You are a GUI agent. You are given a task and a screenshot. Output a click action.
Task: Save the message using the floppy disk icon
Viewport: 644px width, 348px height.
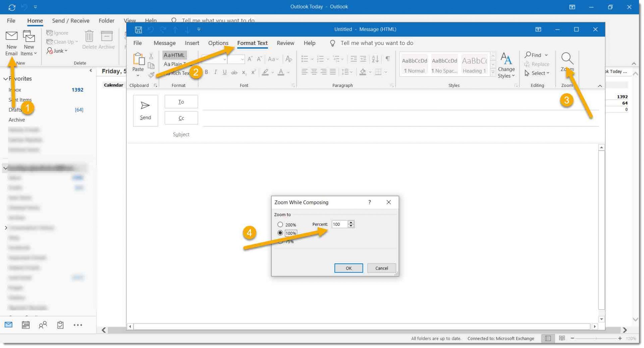(x=138, y=30)
